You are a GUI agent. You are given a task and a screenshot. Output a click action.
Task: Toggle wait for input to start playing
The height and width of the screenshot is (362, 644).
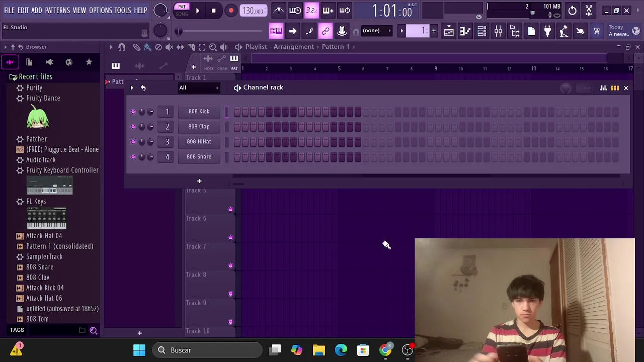pos(295,10)
